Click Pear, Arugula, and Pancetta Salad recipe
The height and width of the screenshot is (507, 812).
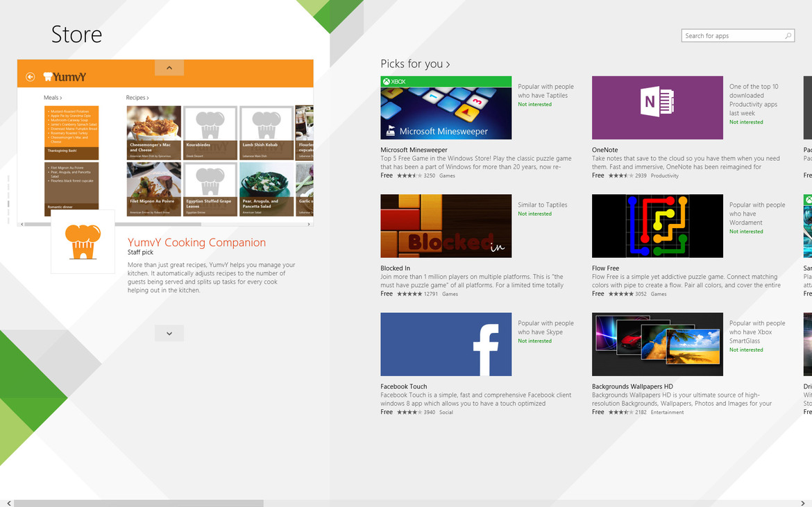click(267, 189)
